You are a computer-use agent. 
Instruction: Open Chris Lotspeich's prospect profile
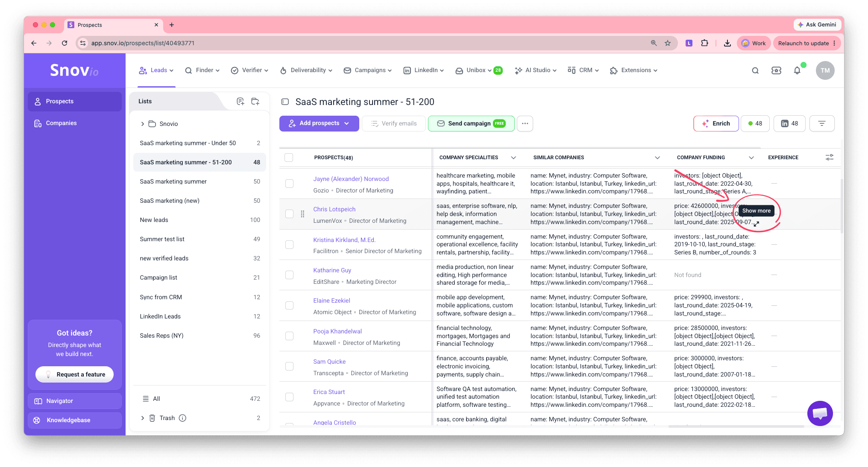[334, 209]
